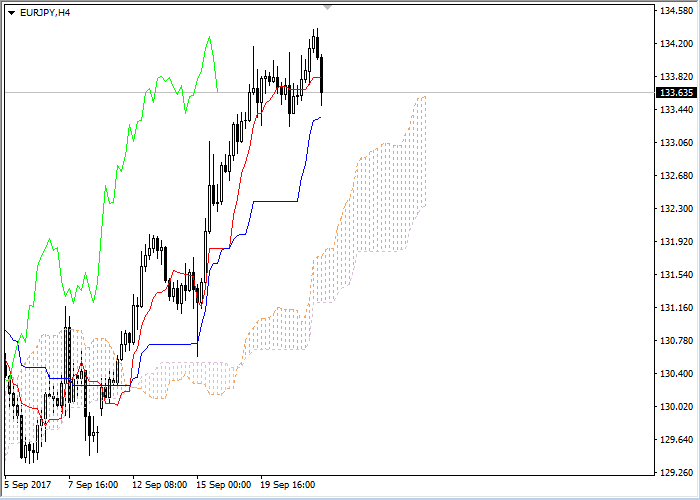Screen dimensions: 700x500
Task: Click the 132.300 price scale label
Action: click(676, 209)
